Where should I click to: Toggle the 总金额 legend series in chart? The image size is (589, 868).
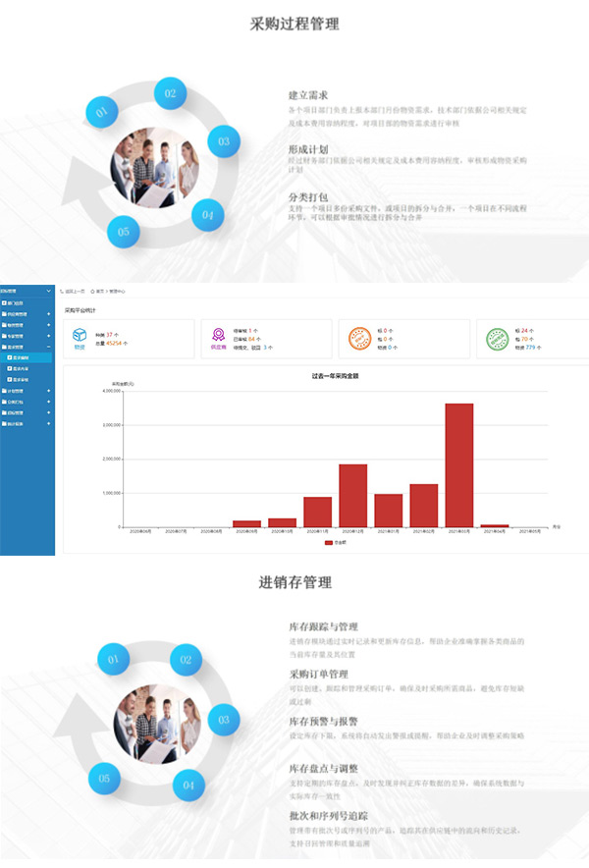click(x=336, y=542)
